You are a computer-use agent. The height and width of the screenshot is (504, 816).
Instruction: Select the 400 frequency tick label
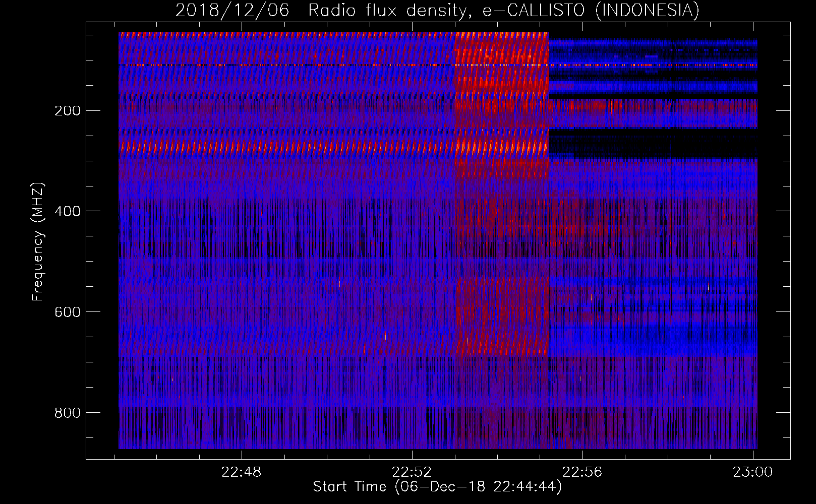click(68, 212)
